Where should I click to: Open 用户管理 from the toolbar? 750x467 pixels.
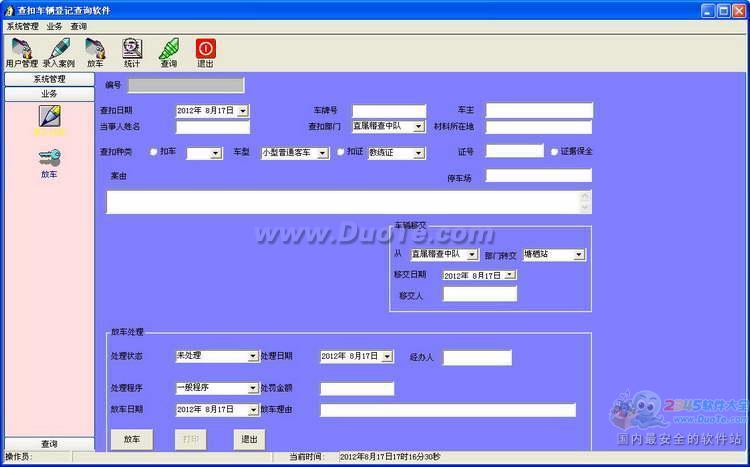tap(20, 52)
